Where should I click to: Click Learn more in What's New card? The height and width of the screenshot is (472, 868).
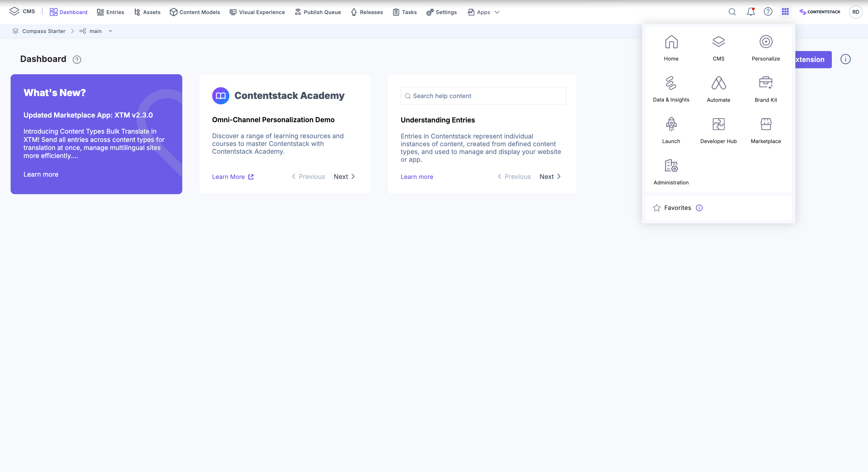(x=41, y=174)
